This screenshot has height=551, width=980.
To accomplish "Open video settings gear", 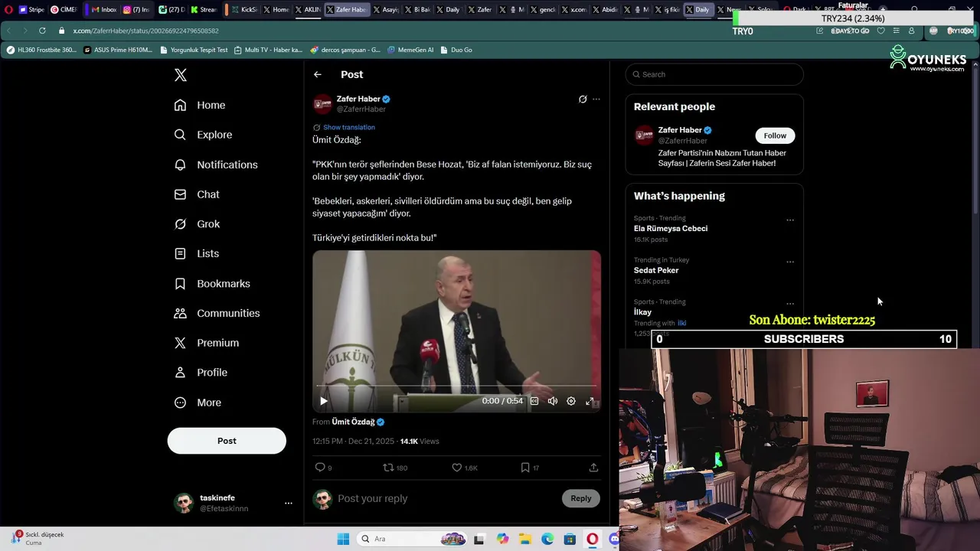I will click(x=571, y=401).
